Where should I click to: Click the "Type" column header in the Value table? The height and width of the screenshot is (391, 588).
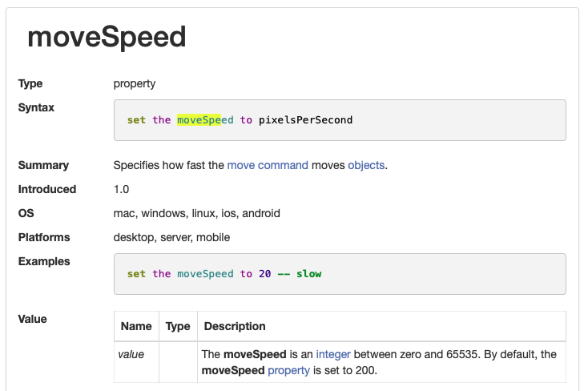tap(178, 326)
